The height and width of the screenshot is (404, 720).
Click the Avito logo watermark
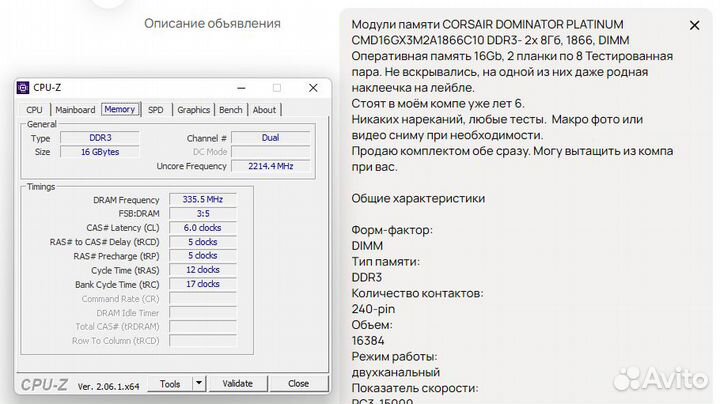[x=660, y=378]
